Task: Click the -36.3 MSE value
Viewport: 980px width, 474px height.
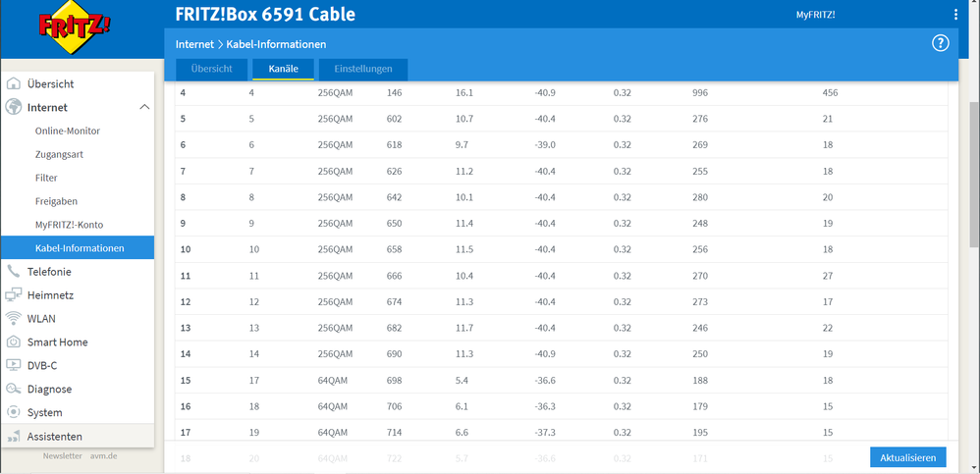Action: click(x=546, y=406)
